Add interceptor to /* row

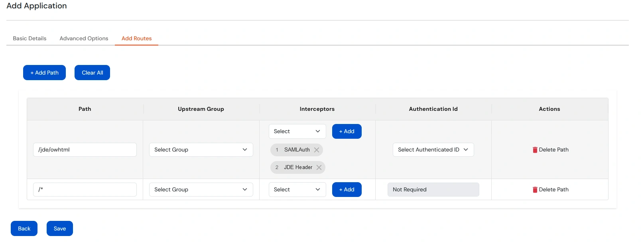pos(347,190)
